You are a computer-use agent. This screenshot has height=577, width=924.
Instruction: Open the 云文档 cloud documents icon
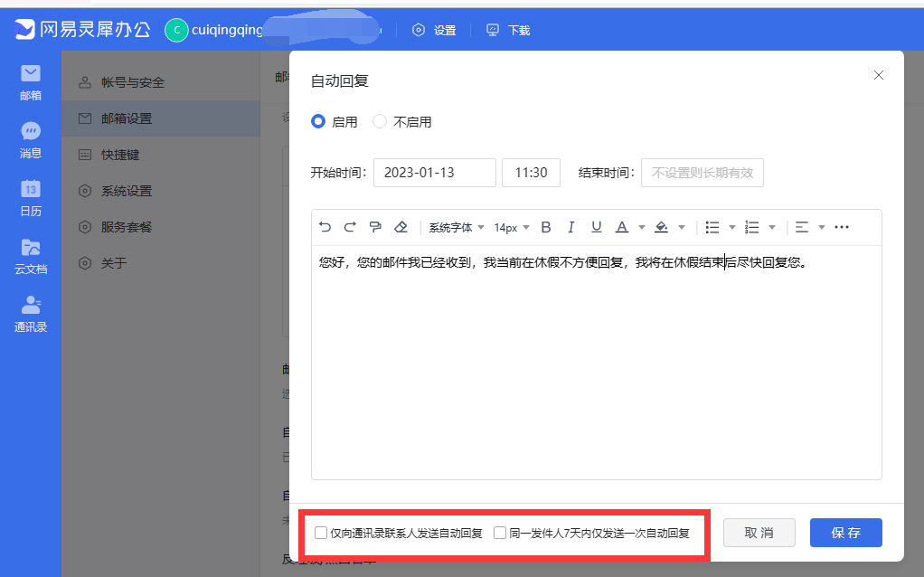tap(31, 256)
